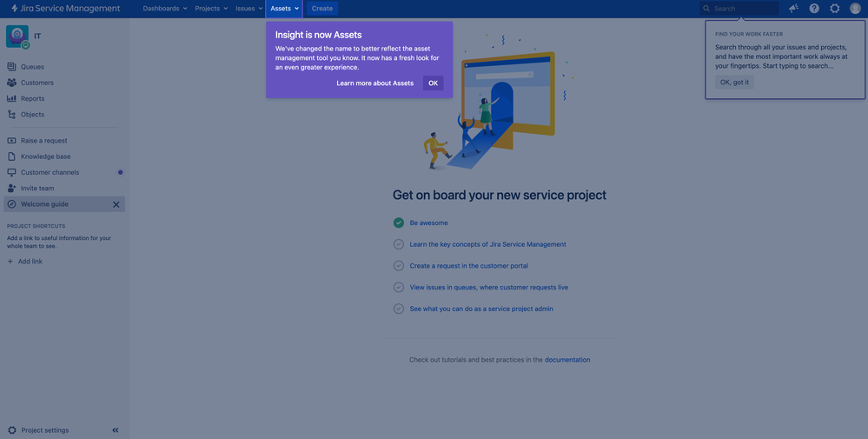Open the Be awesome link

point(428,223)
